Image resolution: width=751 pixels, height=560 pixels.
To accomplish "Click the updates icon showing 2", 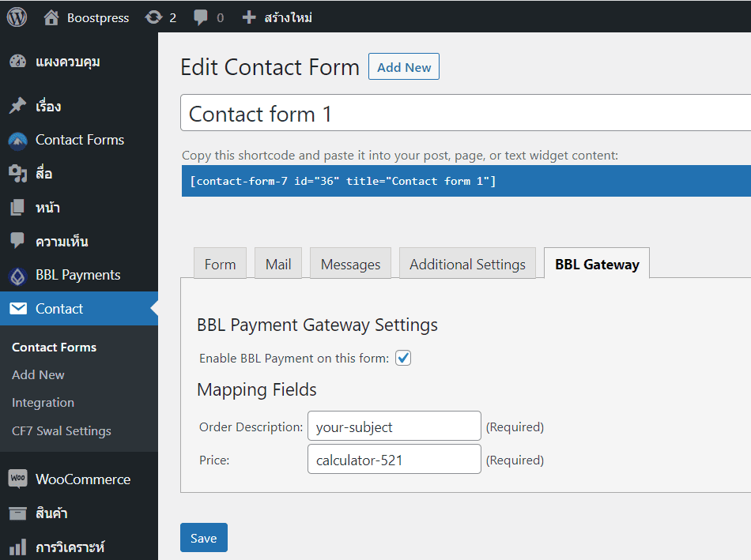I will coord(153,17).
